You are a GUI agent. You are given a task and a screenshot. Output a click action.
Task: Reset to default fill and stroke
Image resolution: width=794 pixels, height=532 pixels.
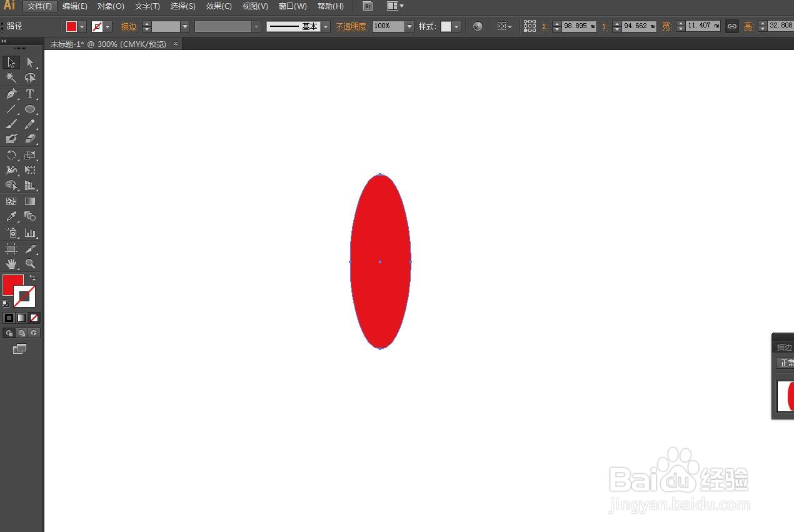(x=6, y=303)
